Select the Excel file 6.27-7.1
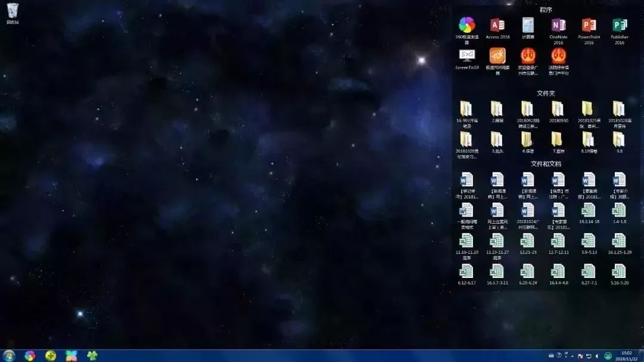This screenshot has height=362, width=644. click(x=589, y=272)
